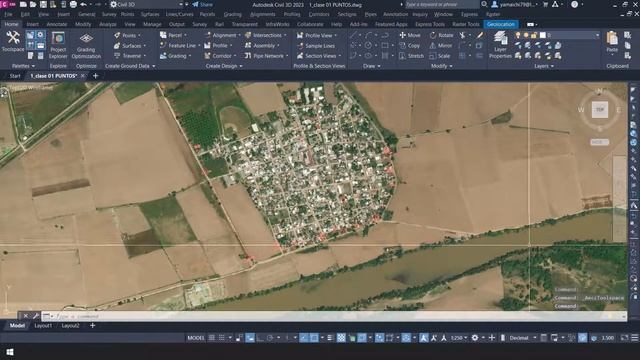Click the Line draw tool
This screenshot has height=360, width=640.
click(x=353, y=35)
